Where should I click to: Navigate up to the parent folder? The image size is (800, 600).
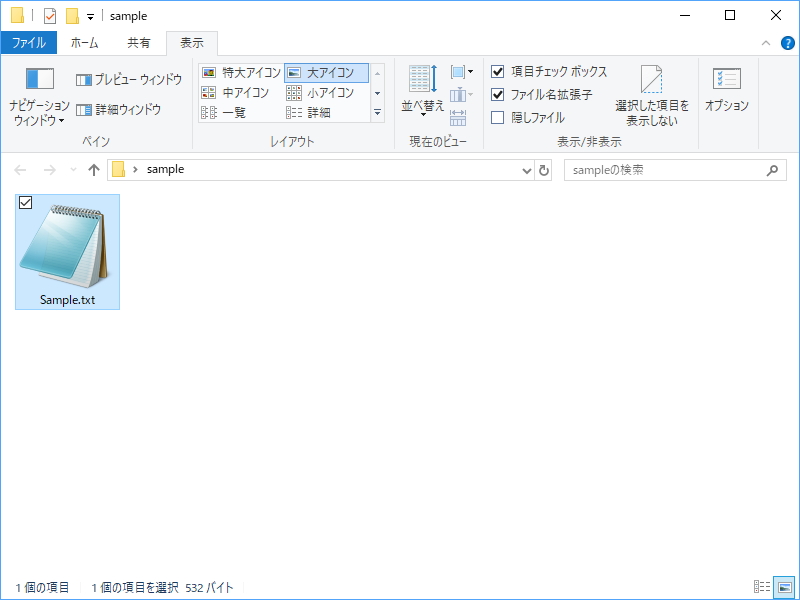click(x=95, y=170)
